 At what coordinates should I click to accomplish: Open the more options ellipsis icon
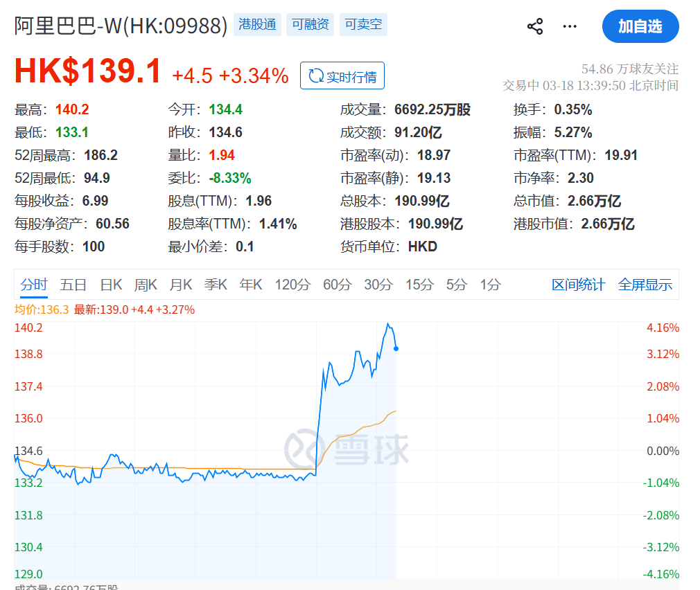coord(569,26)
